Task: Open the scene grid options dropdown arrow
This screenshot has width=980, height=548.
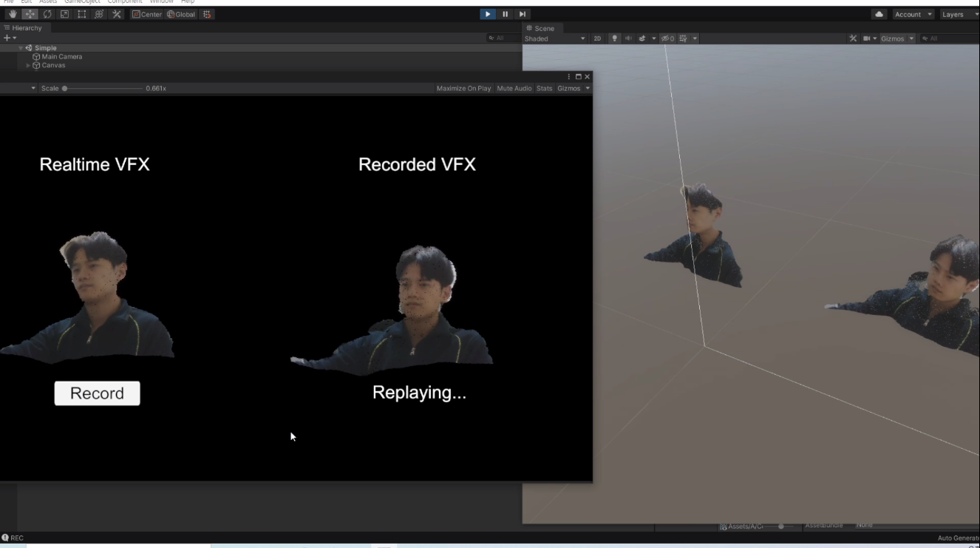Action: click(x=695, y=38)
